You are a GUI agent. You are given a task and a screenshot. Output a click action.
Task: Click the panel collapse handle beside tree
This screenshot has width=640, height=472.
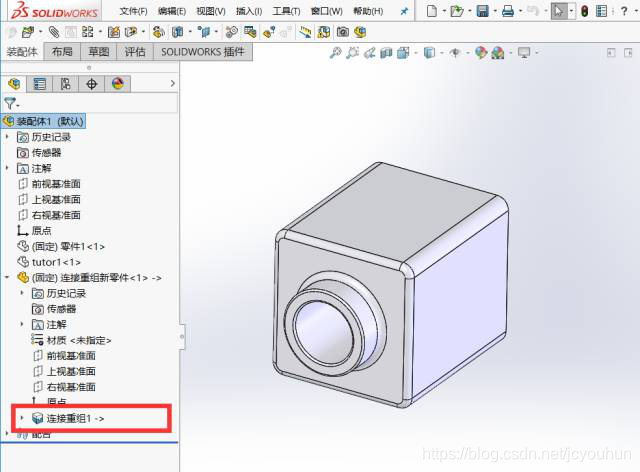182,337
